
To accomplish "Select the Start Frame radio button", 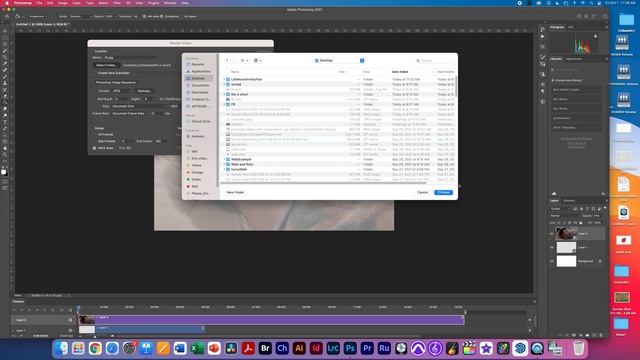I will (x=95, y=141).
